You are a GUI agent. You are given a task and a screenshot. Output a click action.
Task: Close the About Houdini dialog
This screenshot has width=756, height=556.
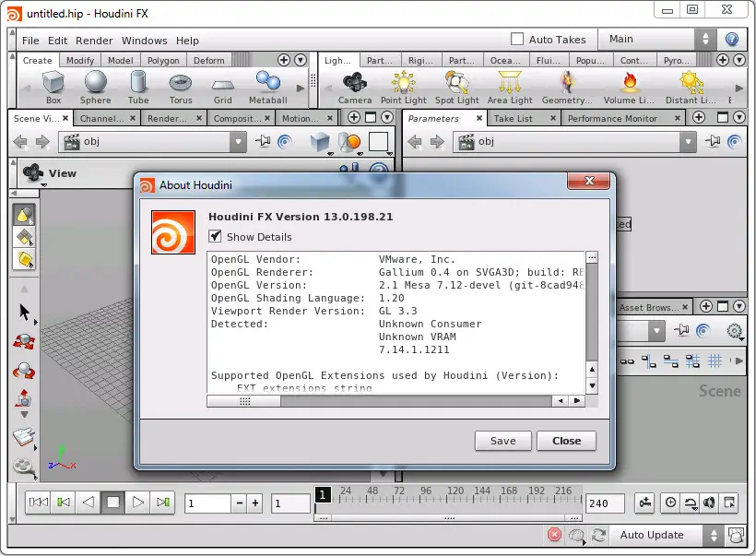[x=566, y=441]
